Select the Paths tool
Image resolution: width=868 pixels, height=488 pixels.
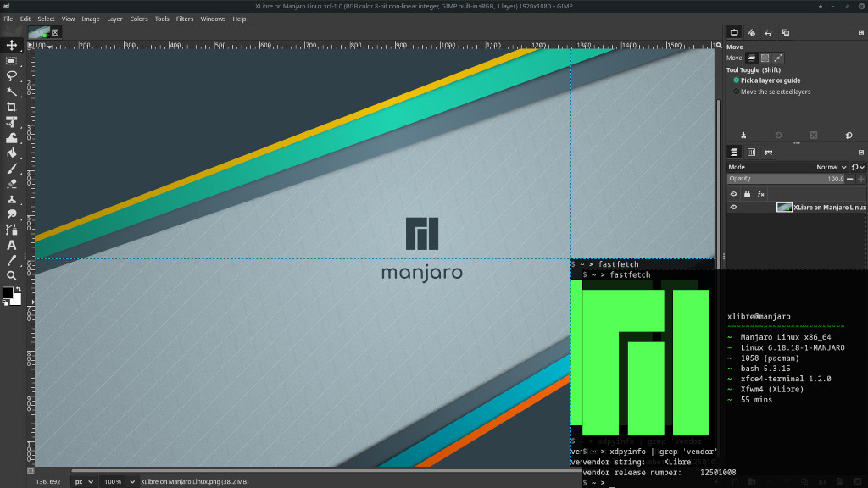tap(12, 230)
